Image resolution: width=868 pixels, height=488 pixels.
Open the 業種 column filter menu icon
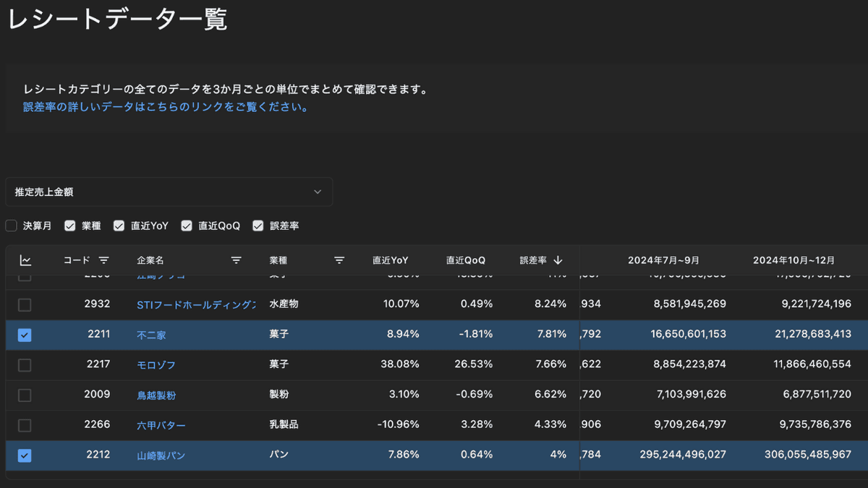[x=339, y=260]
